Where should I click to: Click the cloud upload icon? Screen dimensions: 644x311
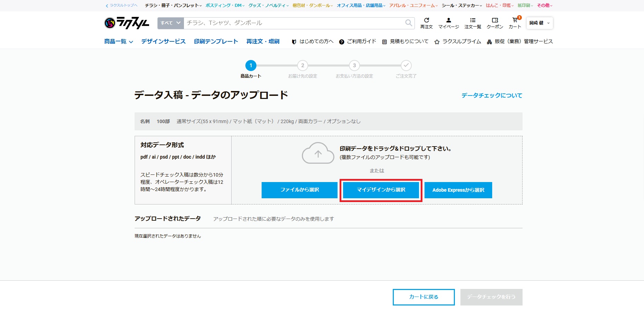pos(318,153)
